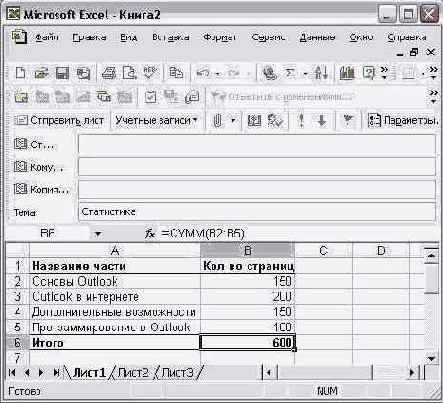Undo the last action with Undo arrow
443x403 pixels.
pyautogui.click(x=203, y=73)
